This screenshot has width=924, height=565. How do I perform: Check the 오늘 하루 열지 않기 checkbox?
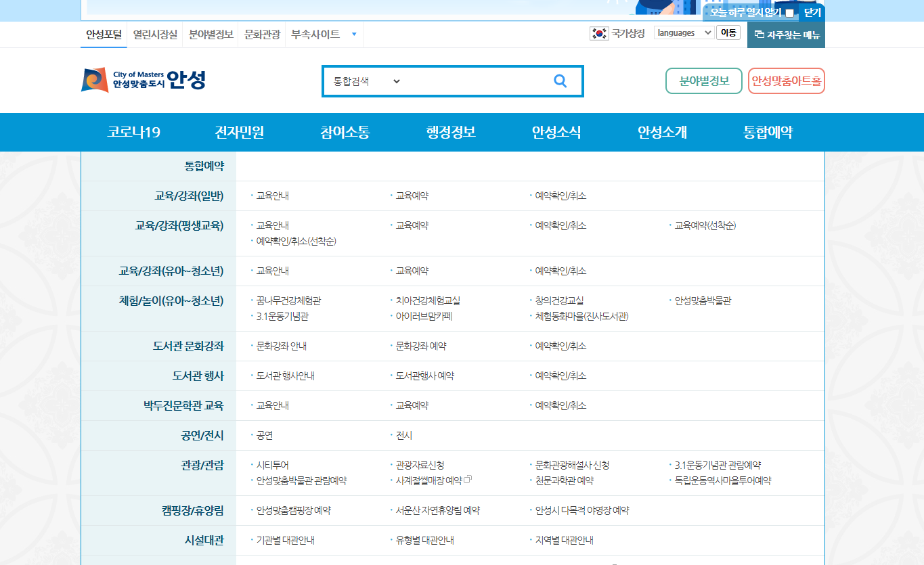click(789, 13)
